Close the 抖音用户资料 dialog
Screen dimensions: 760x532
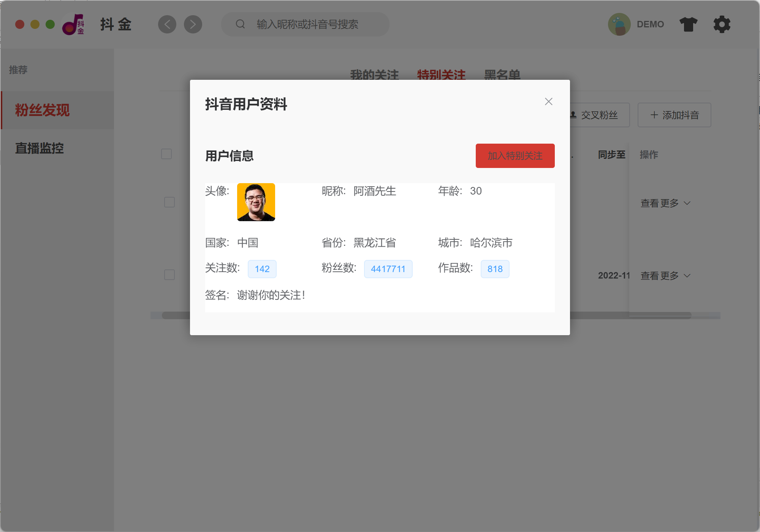click(x=548, y=101)
